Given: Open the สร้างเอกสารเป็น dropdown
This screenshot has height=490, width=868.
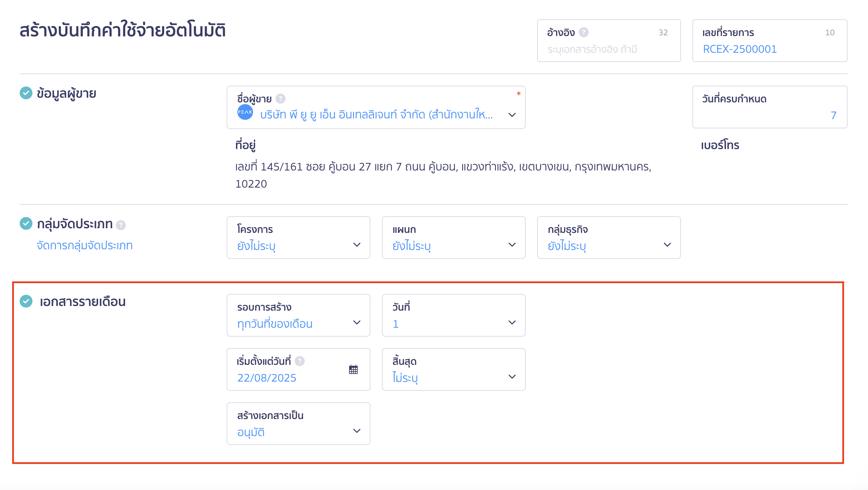Looking at the screenshot, I should point(299,424).
